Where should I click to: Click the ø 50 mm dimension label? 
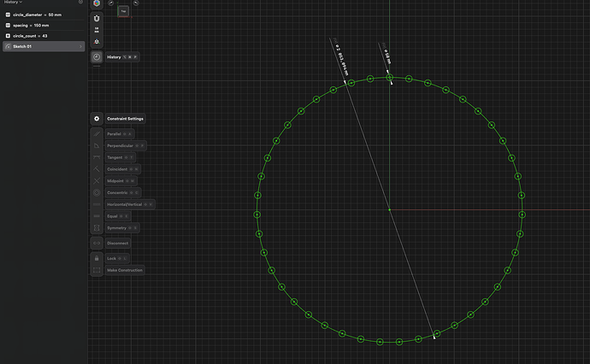pyautogui.click(x=387, y=56)
